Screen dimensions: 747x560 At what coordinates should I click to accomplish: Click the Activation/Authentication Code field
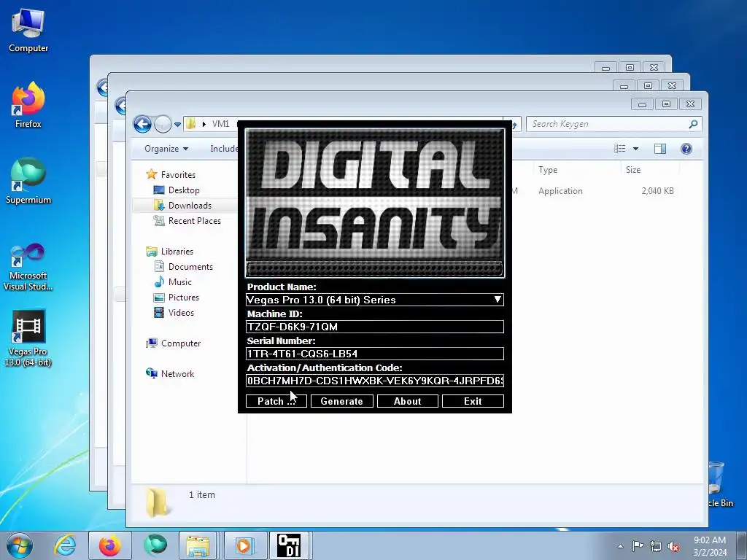tap(374, 381)
